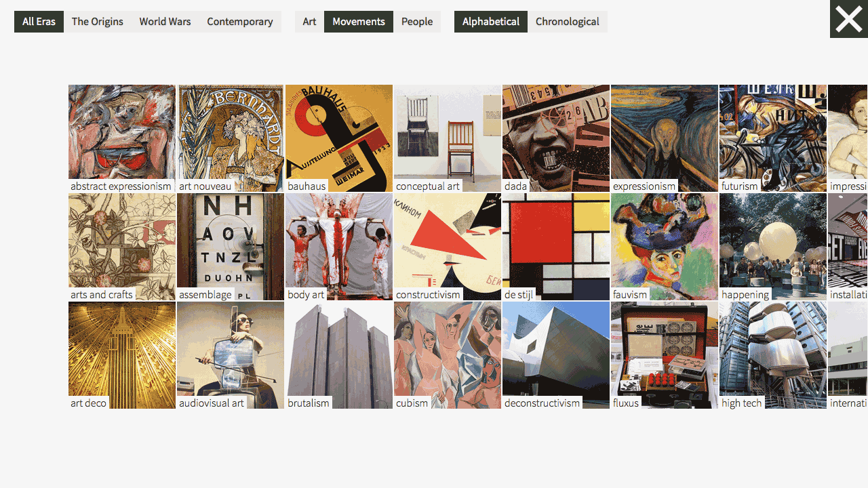The width and height of the screenshot is (868, 488).
Task: Switch to the People category
Action: 417,22
